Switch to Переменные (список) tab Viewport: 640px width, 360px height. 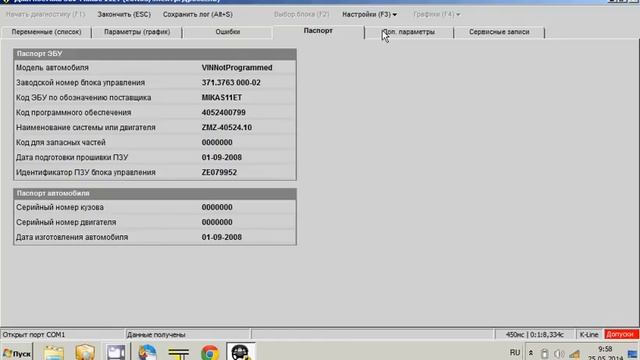46,32
